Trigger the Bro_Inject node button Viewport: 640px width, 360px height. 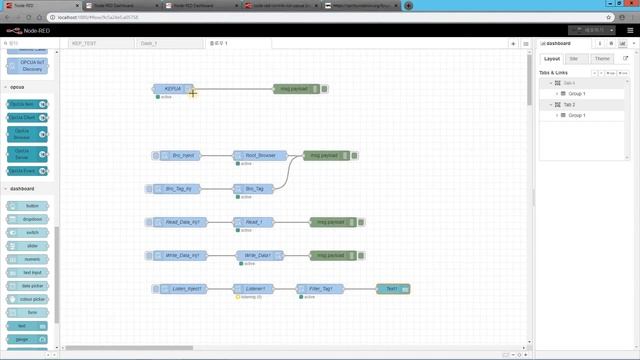click(x=156, y=156)
